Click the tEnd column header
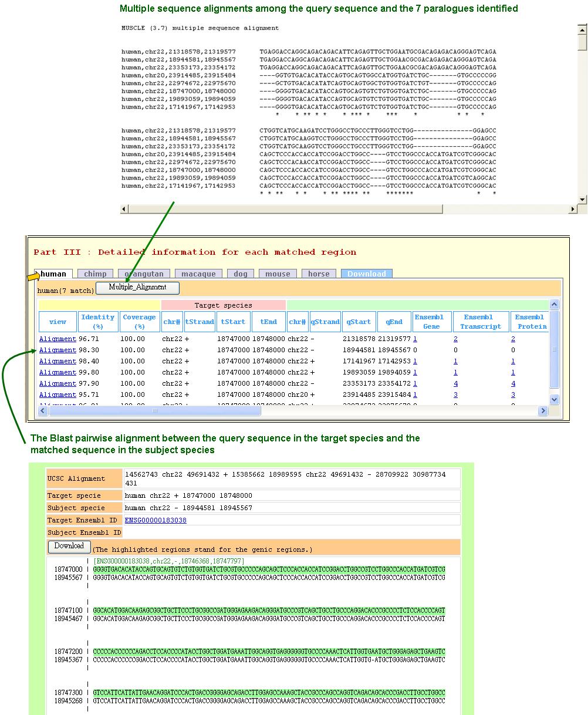Image resolution: width=588 pixels, height=715 pixels. pyautogui.click(x=268, y=322)
